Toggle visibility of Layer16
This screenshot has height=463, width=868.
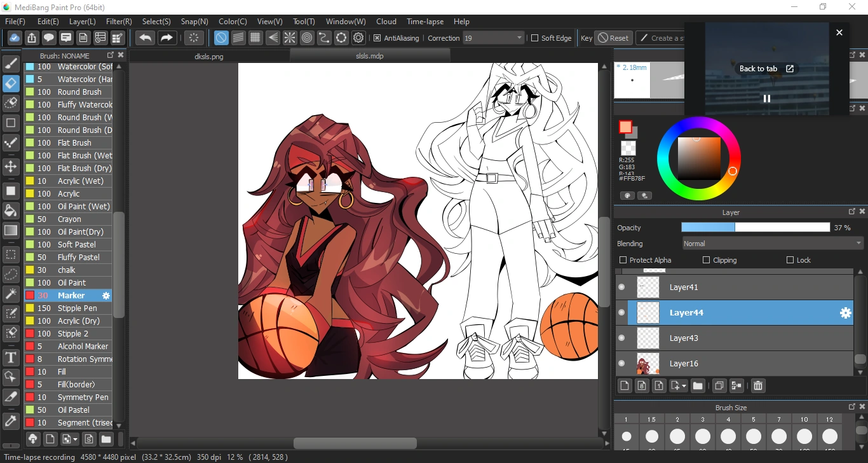(x=621, y=363)
